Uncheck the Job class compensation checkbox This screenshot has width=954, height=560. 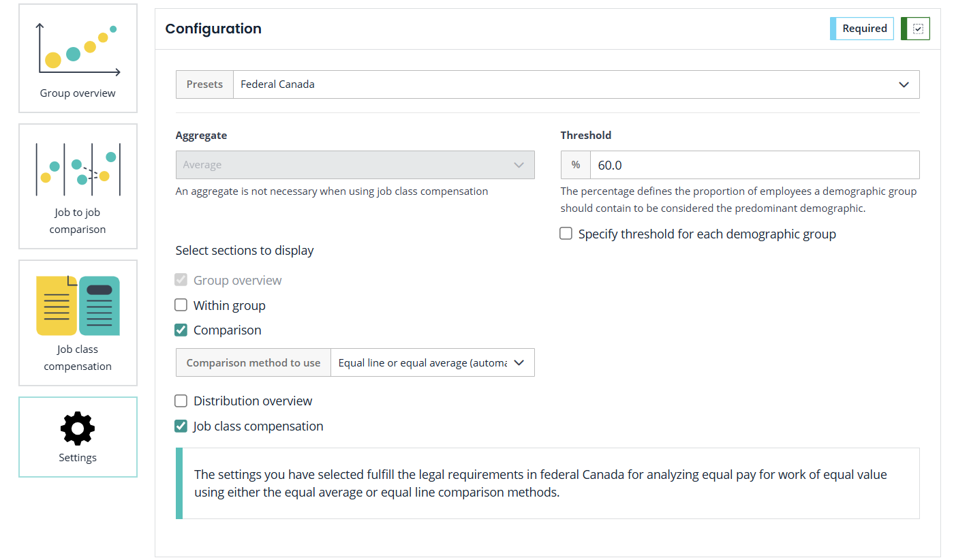pyautogui.click(x=181, y=426)
